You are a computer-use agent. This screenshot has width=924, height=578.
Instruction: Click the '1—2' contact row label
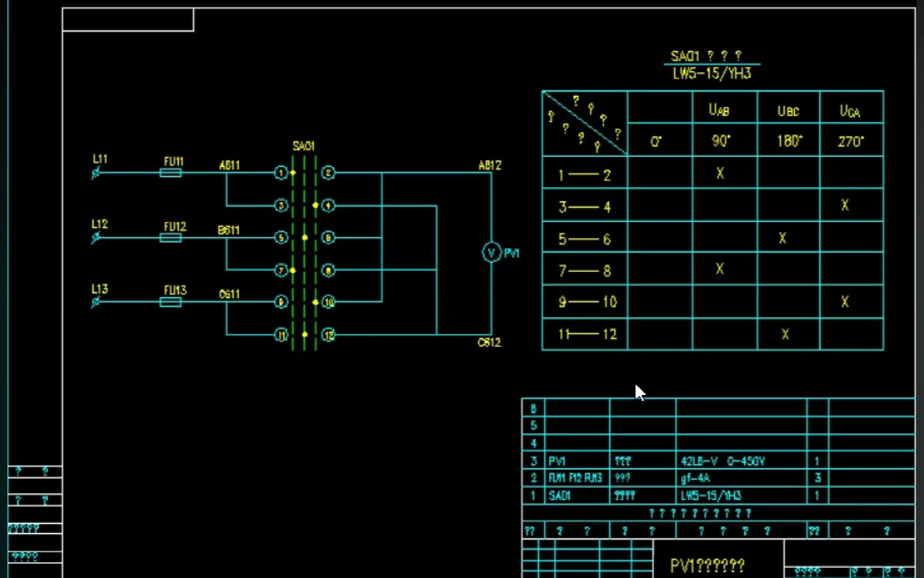click(x=584, y=176)
